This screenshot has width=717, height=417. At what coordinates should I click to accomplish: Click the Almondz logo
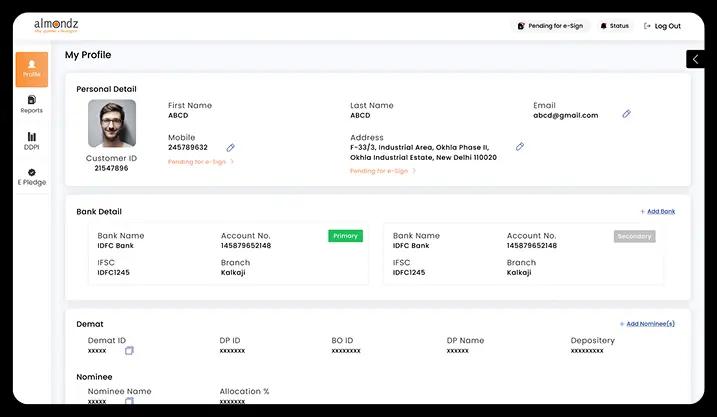point(57,24)
